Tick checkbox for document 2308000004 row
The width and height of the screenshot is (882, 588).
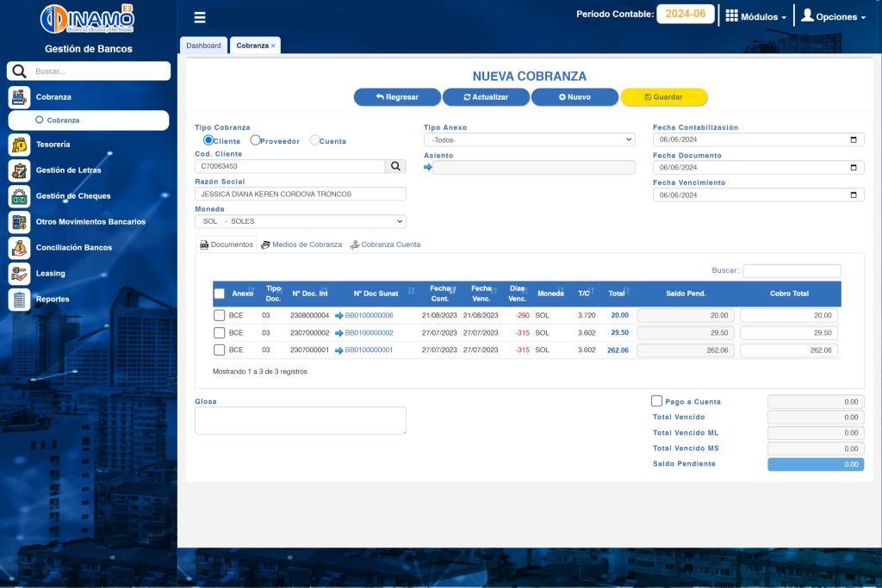[219, 316]
